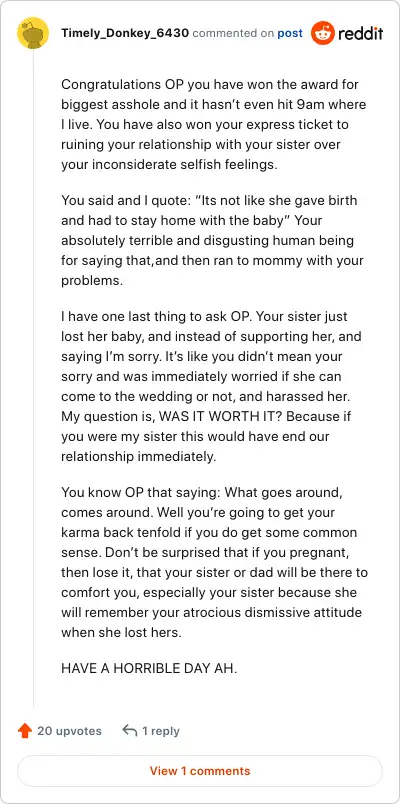
Task: Click the curved reply arrow icon
Action: coord(130,731)
